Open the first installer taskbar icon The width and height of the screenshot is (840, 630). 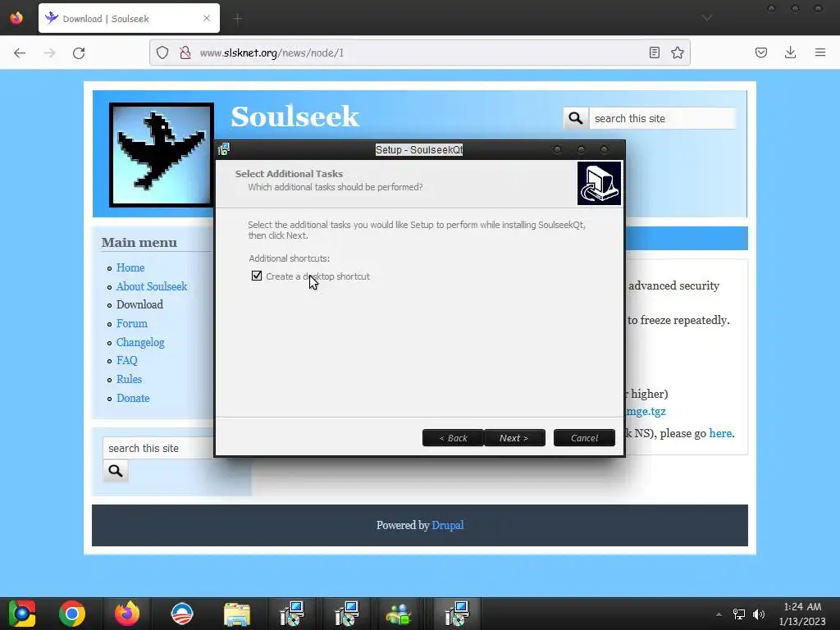[x=292, y=614]
